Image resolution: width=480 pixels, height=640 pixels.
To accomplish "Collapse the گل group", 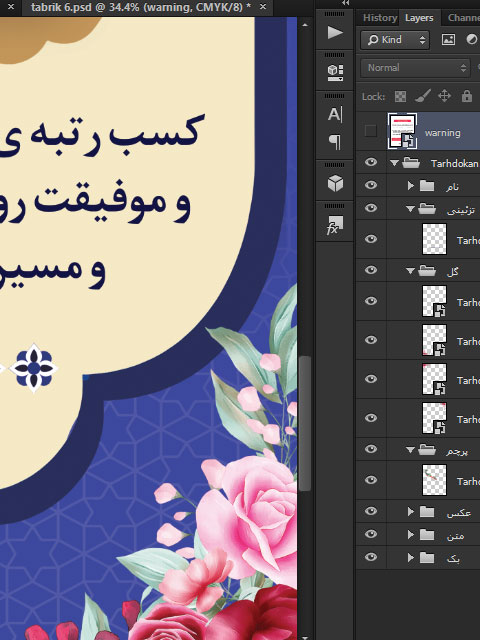I will [411, 271].
